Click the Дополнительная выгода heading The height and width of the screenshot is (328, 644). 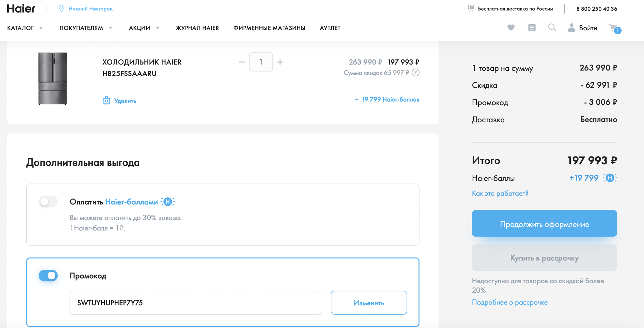(x=83, y=163)
